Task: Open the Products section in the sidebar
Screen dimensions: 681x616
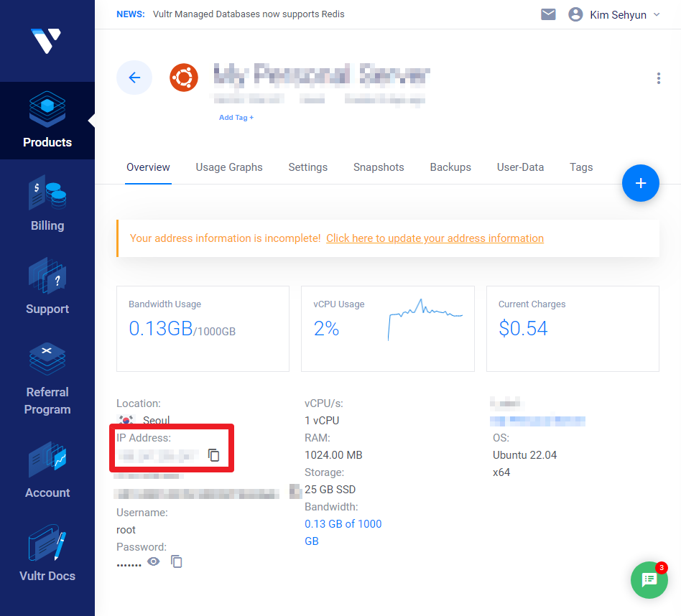Action: [x=47, y=120]
